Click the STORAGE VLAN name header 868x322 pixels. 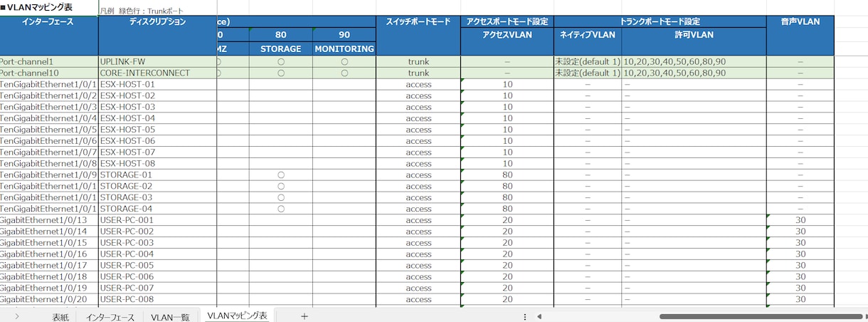tap(281, 49)
